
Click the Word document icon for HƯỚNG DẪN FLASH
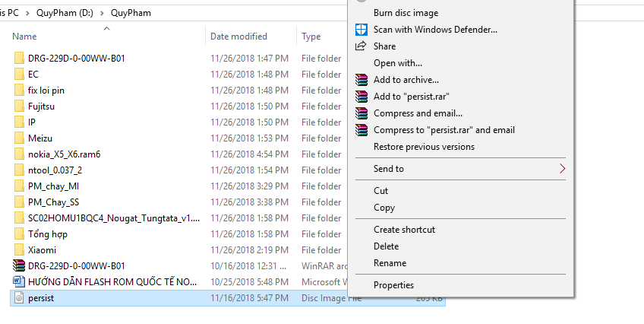point(19,282)
